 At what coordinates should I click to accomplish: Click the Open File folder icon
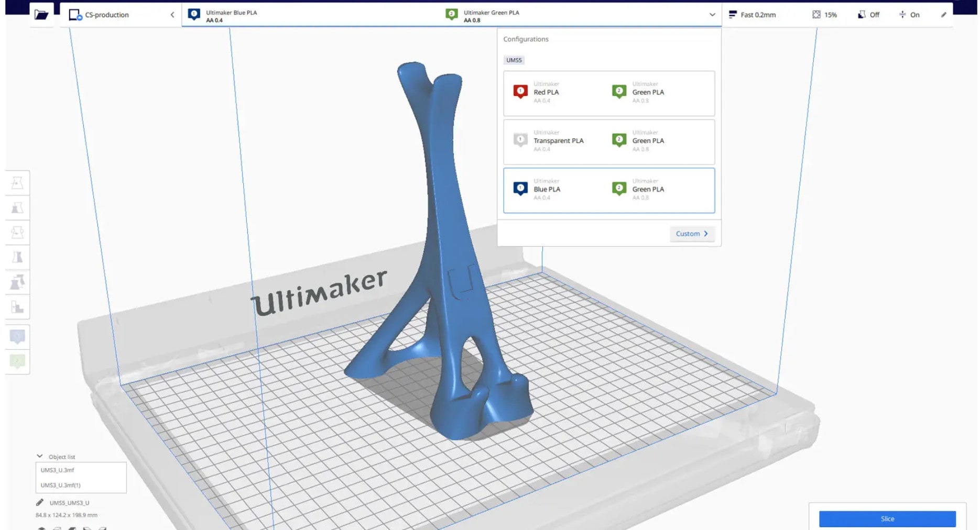41,15
